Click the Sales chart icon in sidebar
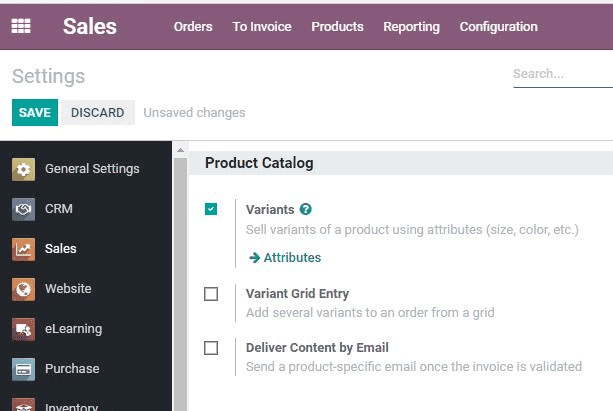This screenshot has width=613, height=411. coord(23,249)
